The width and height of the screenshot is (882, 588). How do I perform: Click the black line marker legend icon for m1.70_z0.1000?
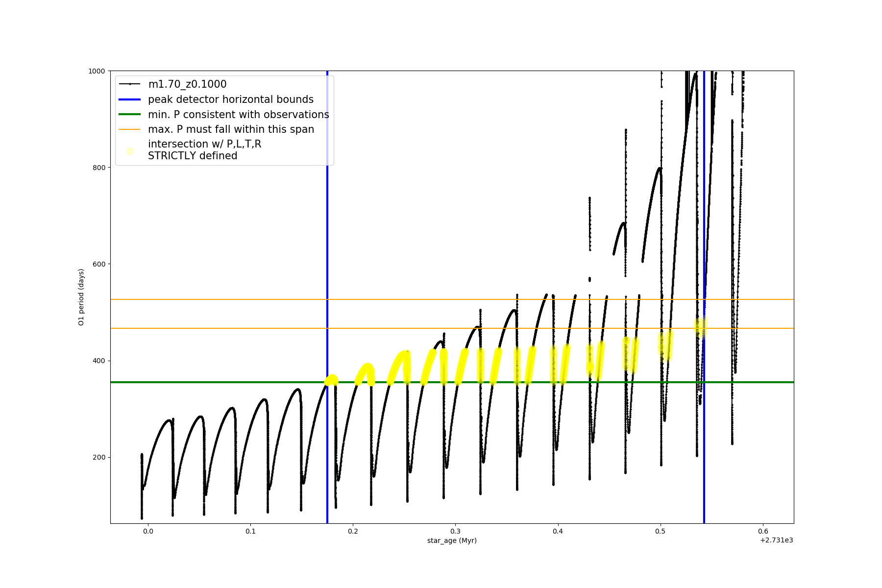click(x=130, y=84)
